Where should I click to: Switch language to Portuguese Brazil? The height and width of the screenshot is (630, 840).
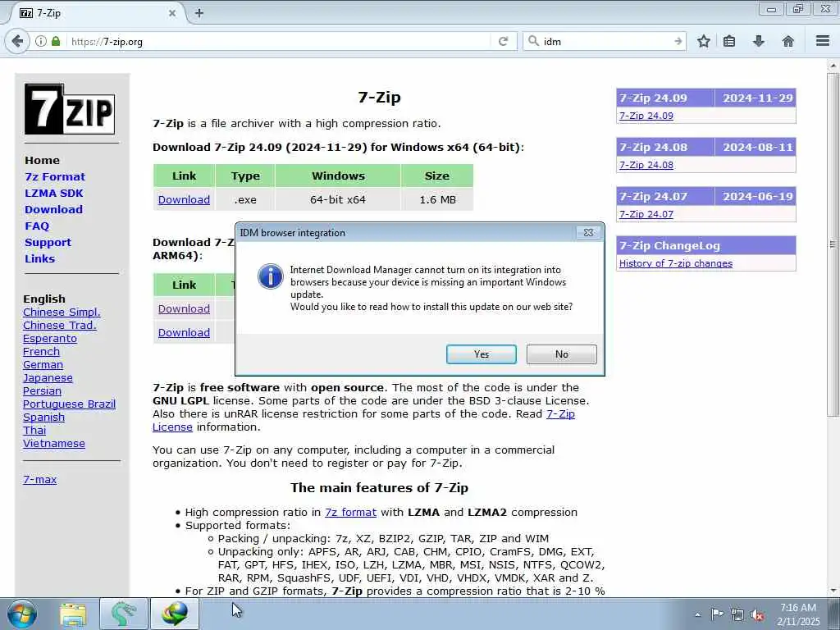(x=69, y=404)
